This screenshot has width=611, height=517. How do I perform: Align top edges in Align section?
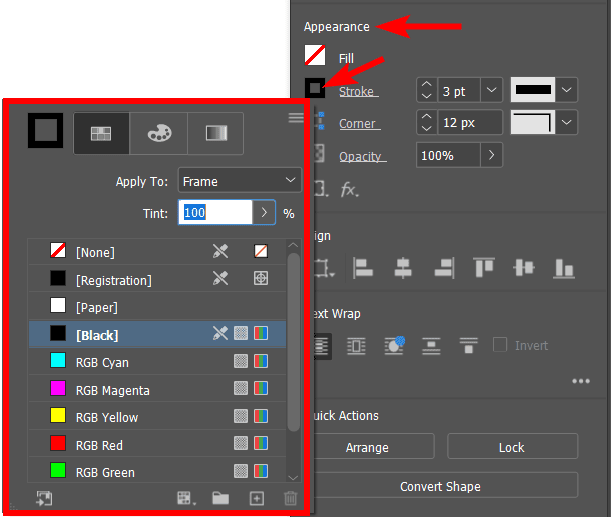484,268
